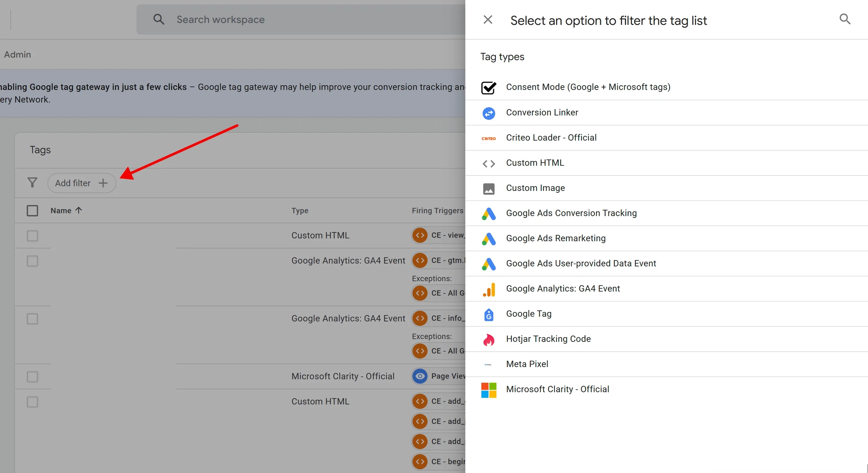Select the Google Ads Conversion Tracking icon

(489, 214)
